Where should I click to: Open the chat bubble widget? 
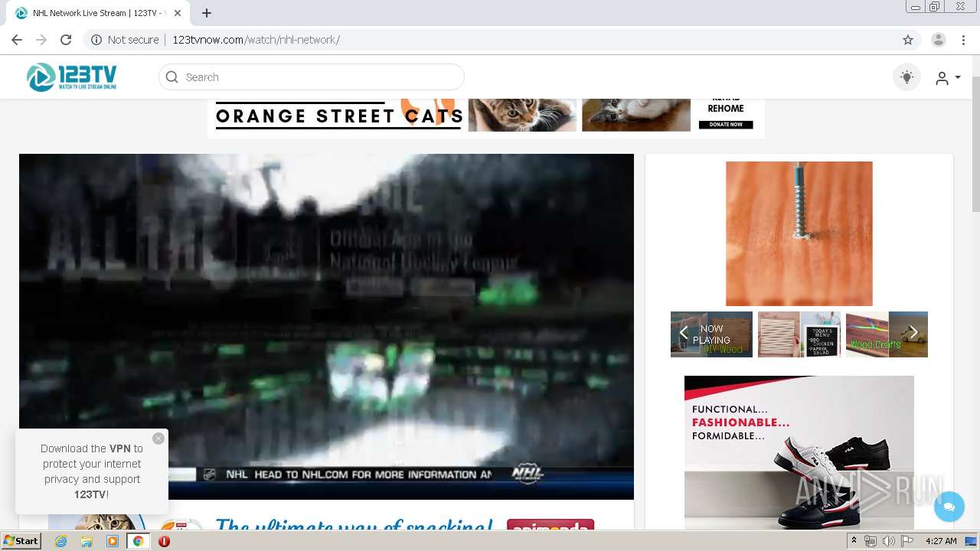949,507
